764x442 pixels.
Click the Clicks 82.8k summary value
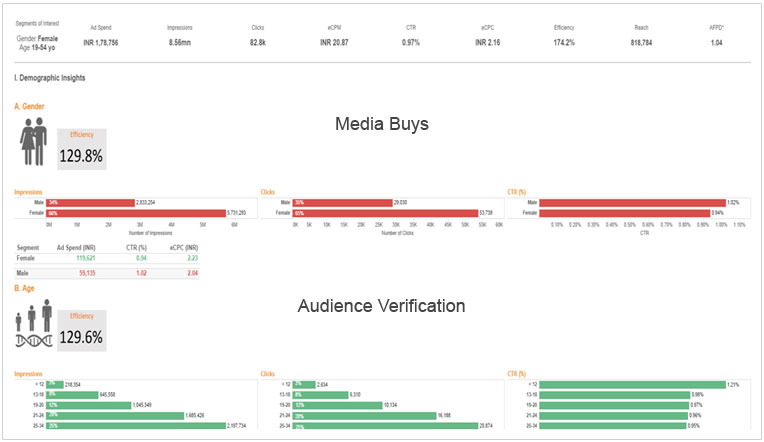258,43
